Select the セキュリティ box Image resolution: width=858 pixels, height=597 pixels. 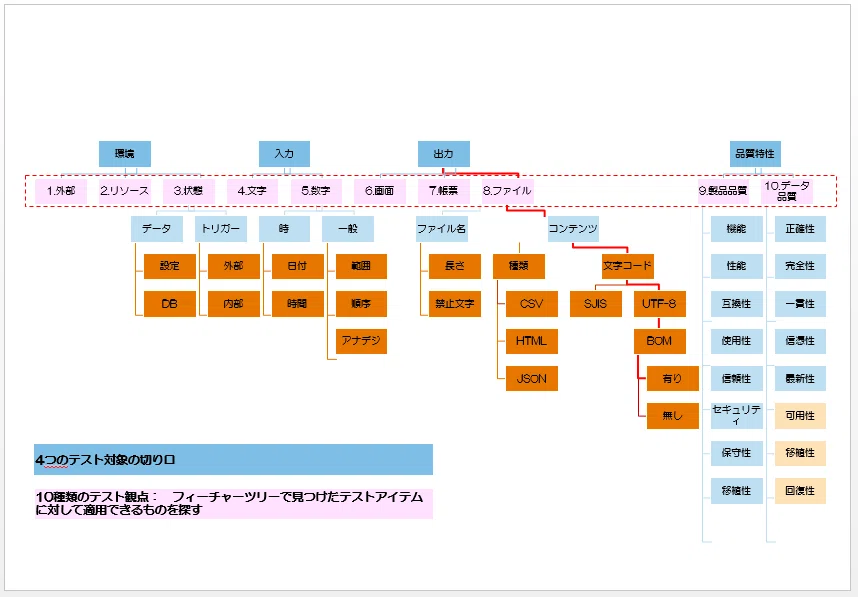pyautogui.click(x=737, y=416)
